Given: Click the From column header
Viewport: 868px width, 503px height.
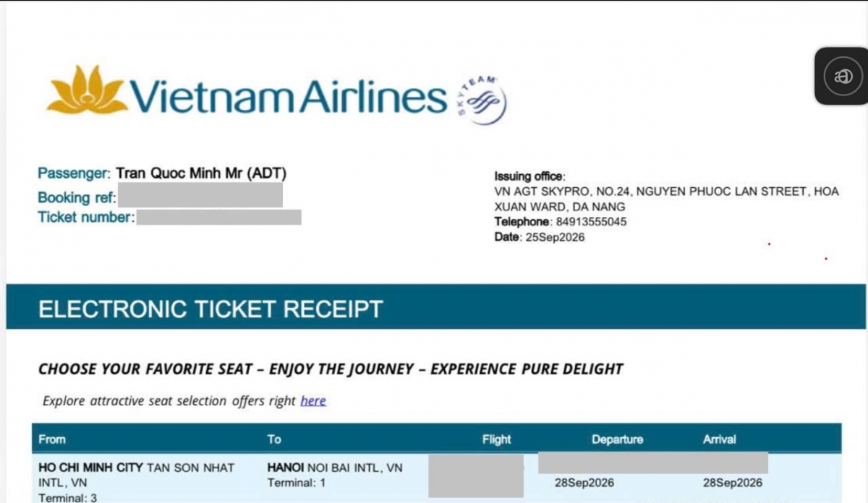Looking at the screenshot, I should click(x=52, y=439).
